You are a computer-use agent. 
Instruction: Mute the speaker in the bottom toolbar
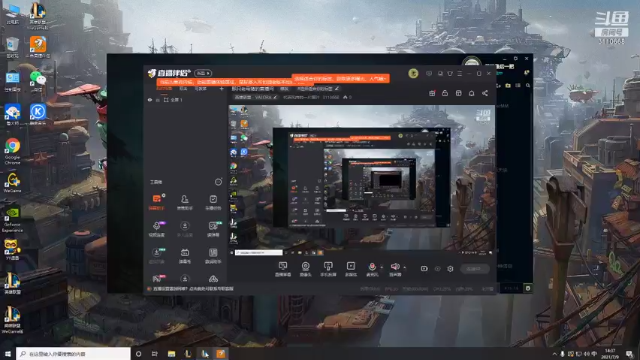tap(395, 267)
